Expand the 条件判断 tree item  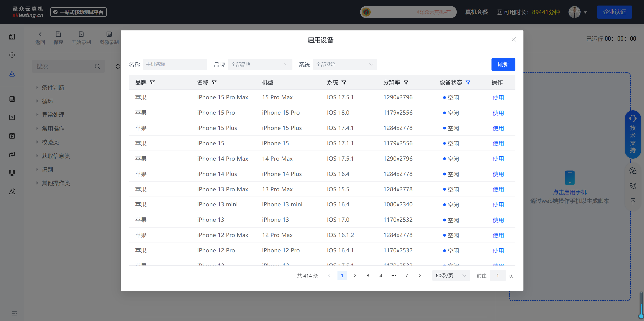tap(37, 87)
